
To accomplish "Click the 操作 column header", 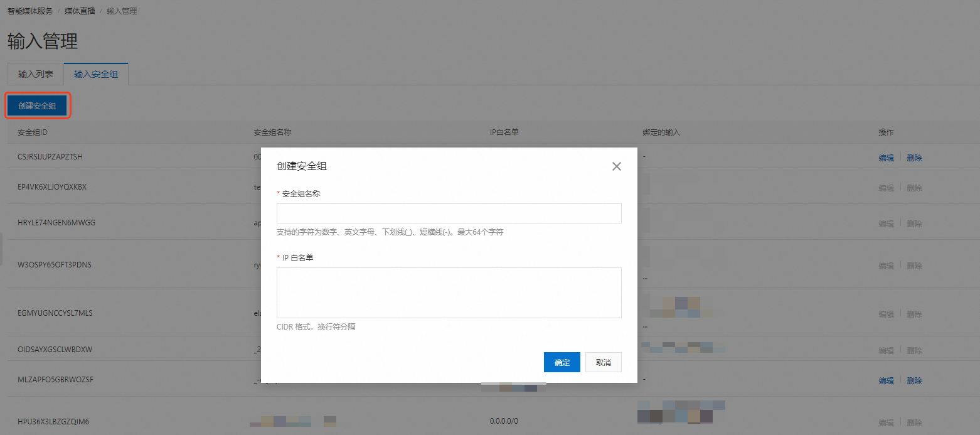I will pos(886,132).
